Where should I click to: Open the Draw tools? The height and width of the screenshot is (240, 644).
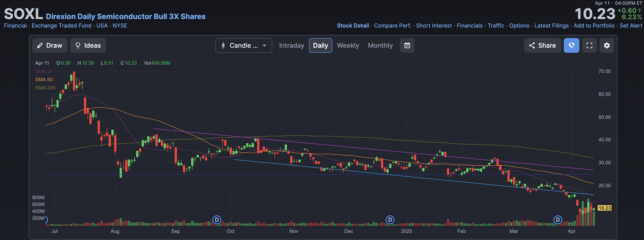[x=50, y=45]
